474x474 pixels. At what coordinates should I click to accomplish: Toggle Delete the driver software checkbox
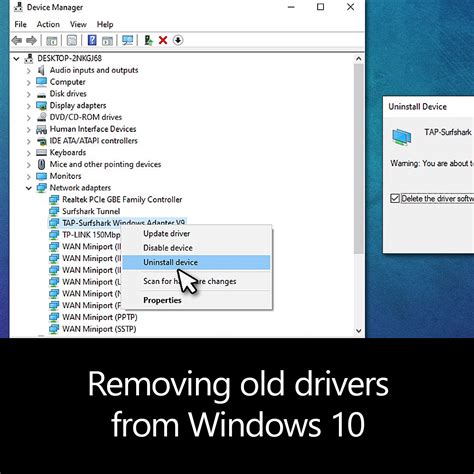[x=395, y=199]
